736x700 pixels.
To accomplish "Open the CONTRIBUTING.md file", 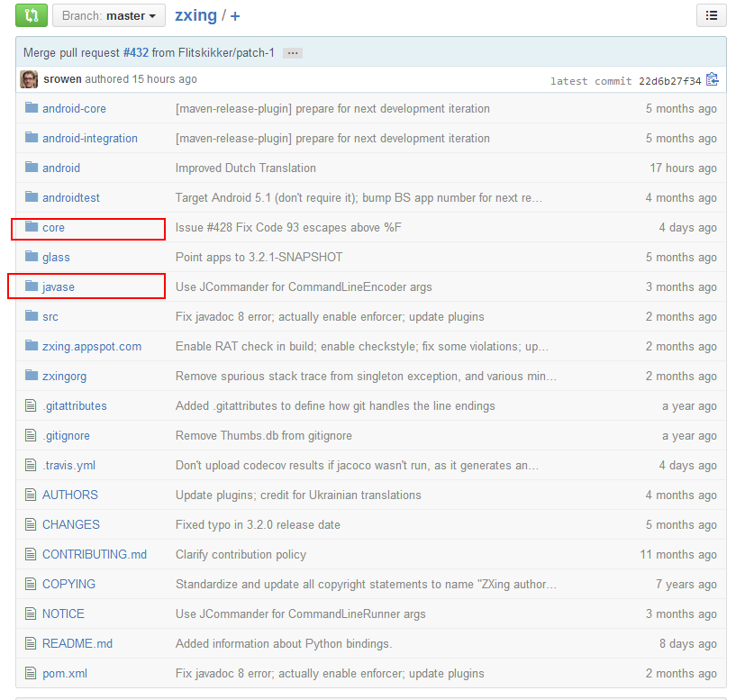I will (x=95, y=554).
